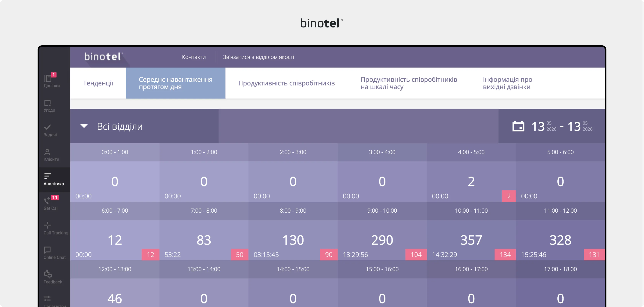Select the Аналітика sidebar icon
Screen dimensions: 644x307
tap(48, 176)
